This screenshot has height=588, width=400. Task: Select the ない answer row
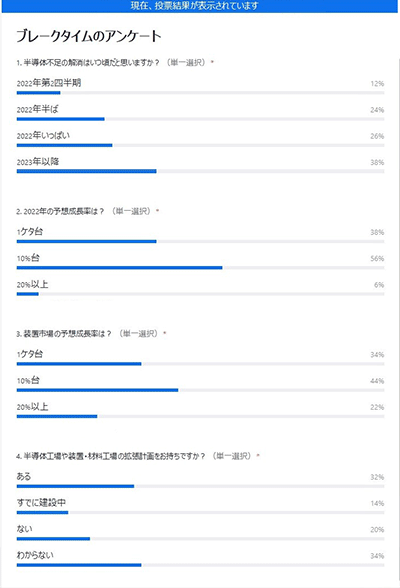pyautogui.click(x=200, y=533)
